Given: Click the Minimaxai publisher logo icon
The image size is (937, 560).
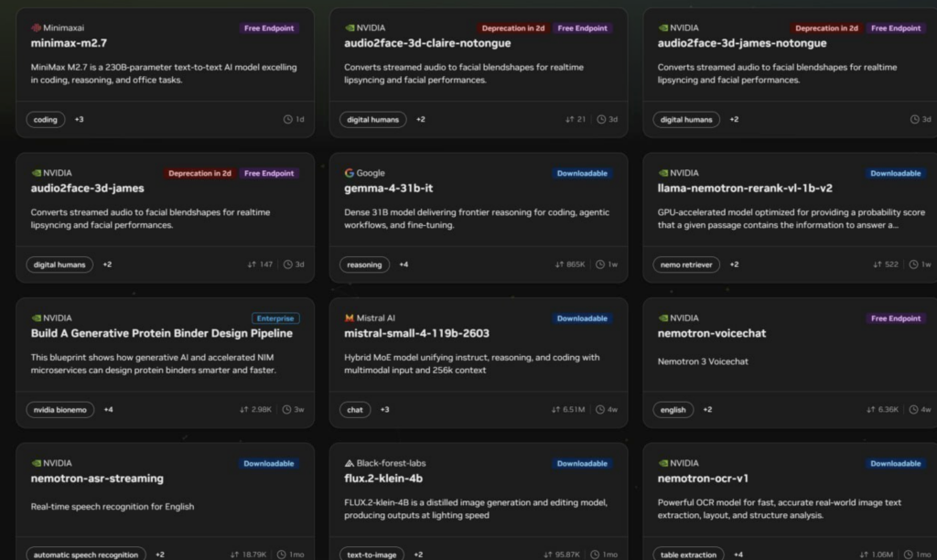Looking at the screenshot, I should [x=36, y=27].
